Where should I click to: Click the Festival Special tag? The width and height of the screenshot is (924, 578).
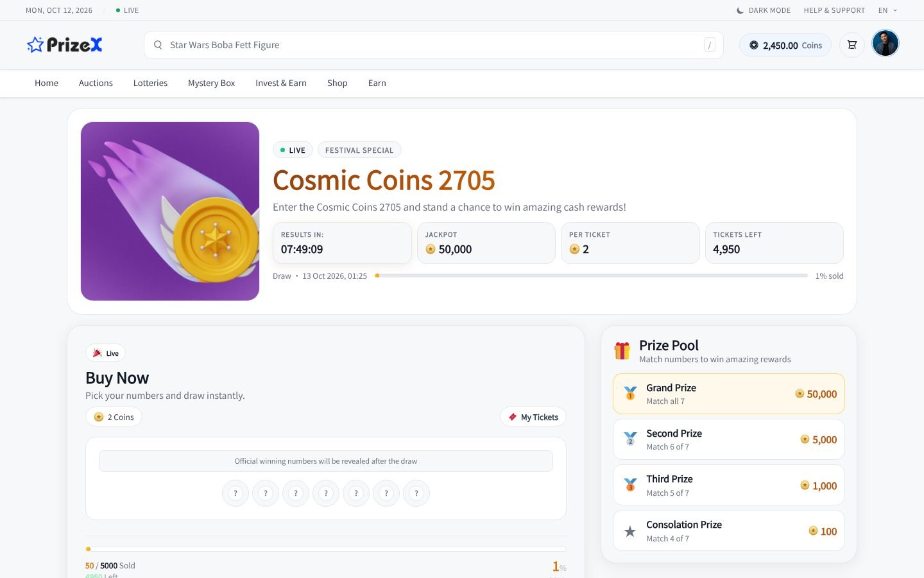pyautogui.click(x=359, y=150)
